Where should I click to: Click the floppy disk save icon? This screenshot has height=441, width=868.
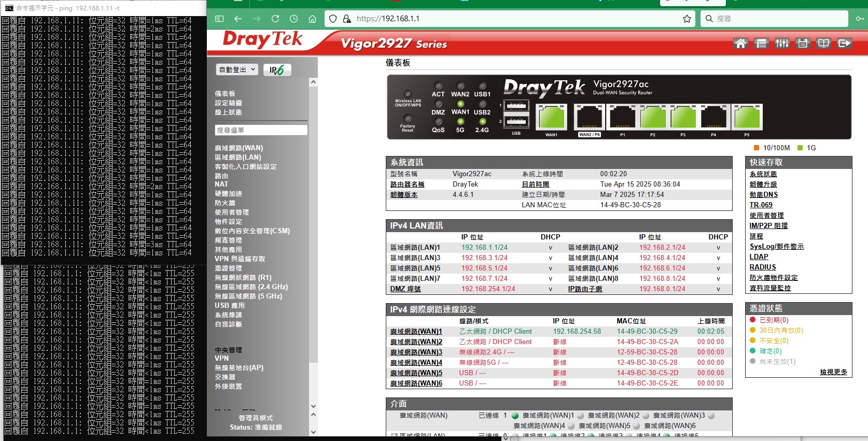coord(803,44)
